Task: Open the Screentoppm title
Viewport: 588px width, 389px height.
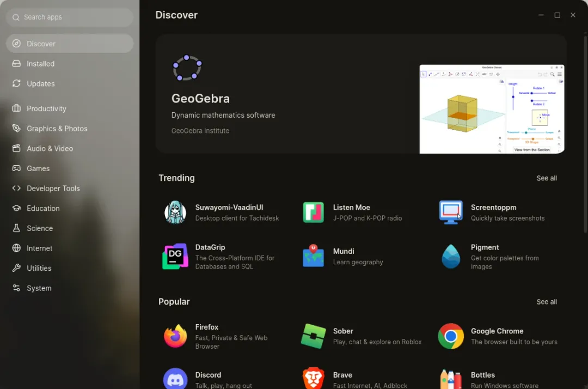Action: coord(493,208)
